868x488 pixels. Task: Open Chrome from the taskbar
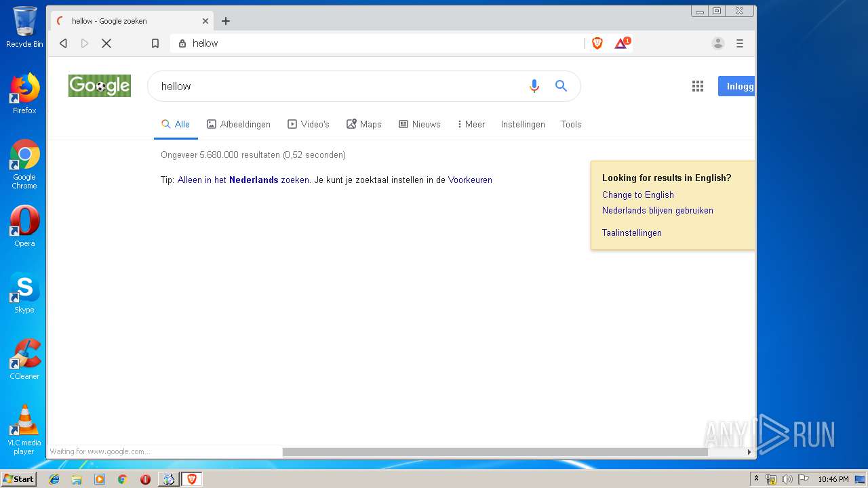pos(123,479)
